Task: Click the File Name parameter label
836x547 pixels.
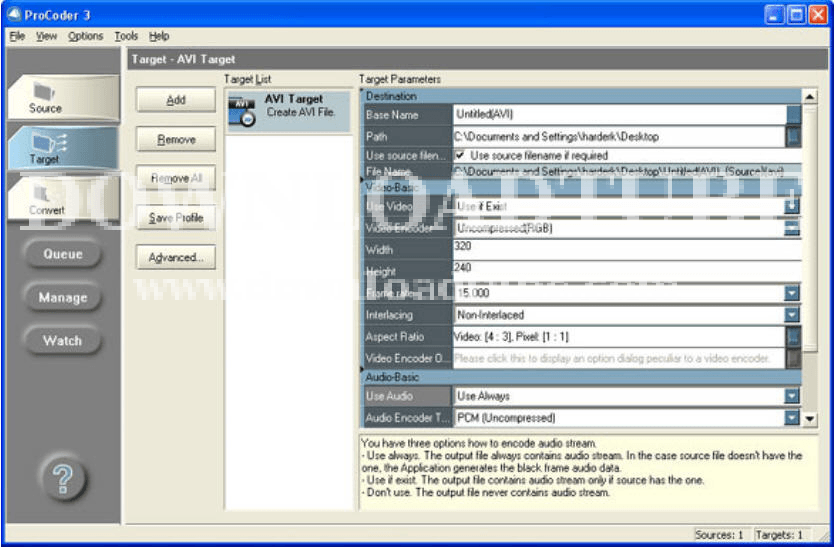Action: click(407, 171)
